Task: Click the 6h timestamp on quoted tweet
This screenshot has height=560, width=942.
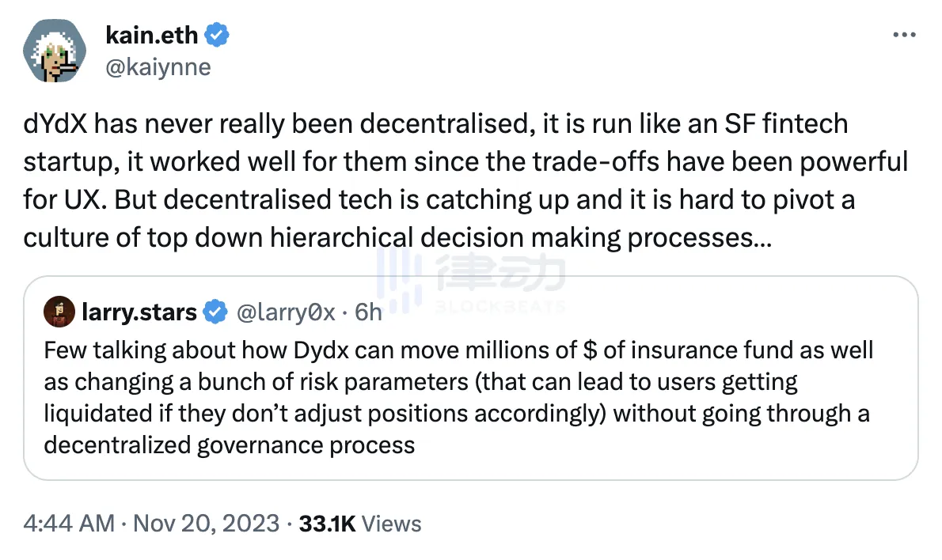Action: 367,312
